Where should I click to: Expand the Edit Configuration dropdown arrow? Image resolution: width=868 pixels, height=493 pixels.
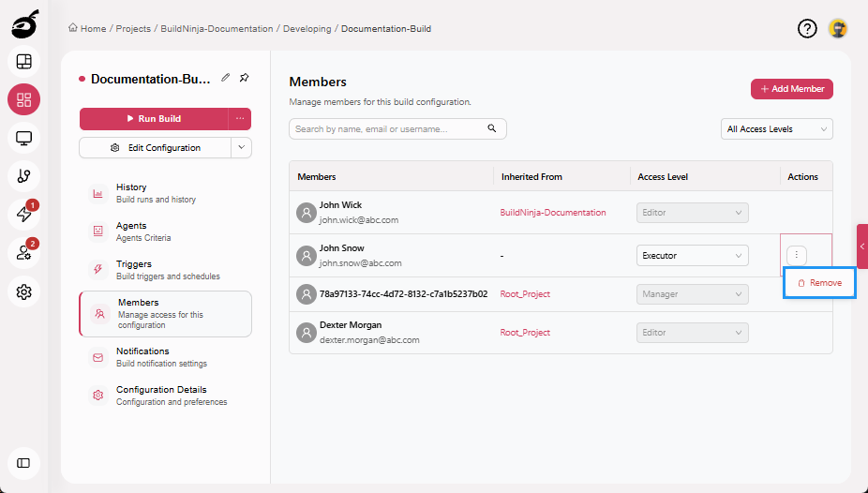pyautogui.click(x=241, y=148)
